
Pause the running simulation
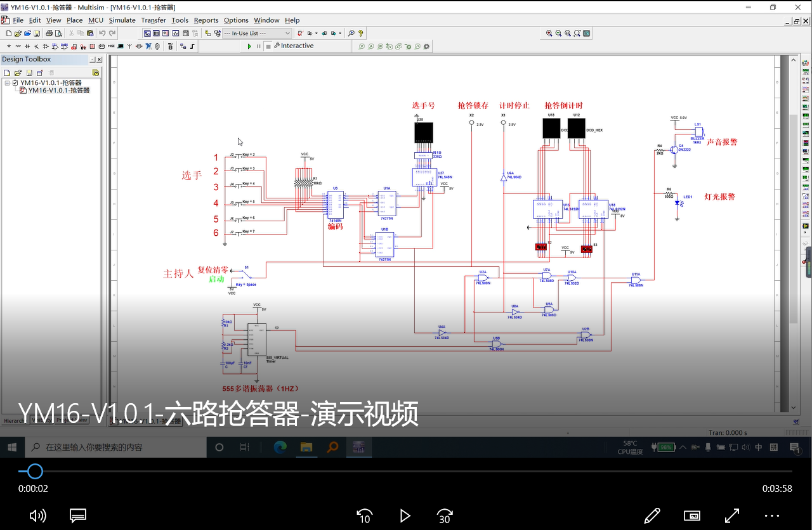click(258, 45)
